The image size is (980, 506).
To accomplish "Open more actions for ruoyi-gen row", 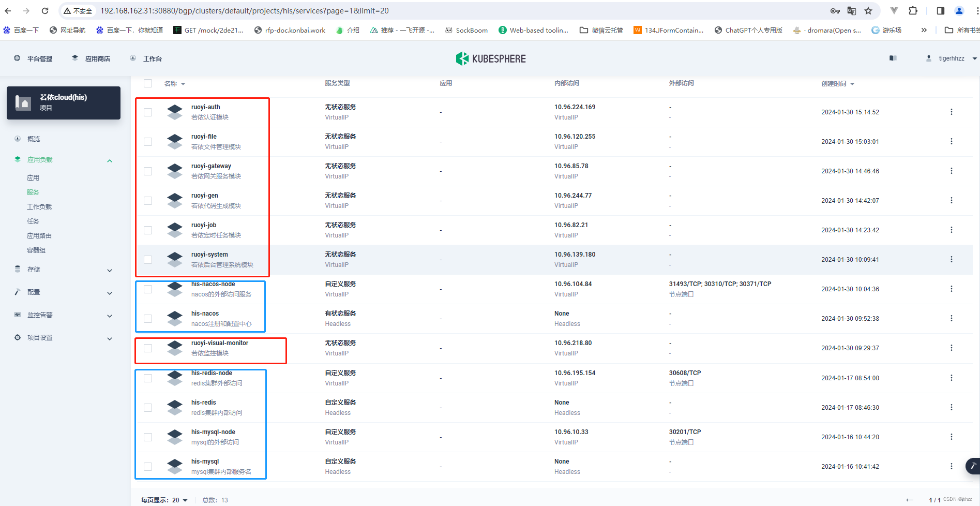I will point(952,200).
